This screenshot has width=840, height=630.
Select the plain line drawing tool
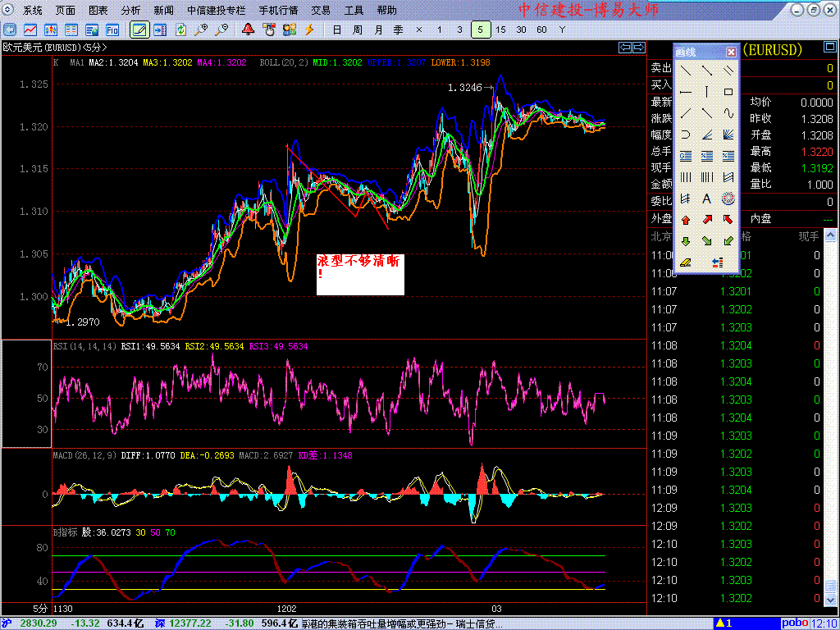point(686,71)
